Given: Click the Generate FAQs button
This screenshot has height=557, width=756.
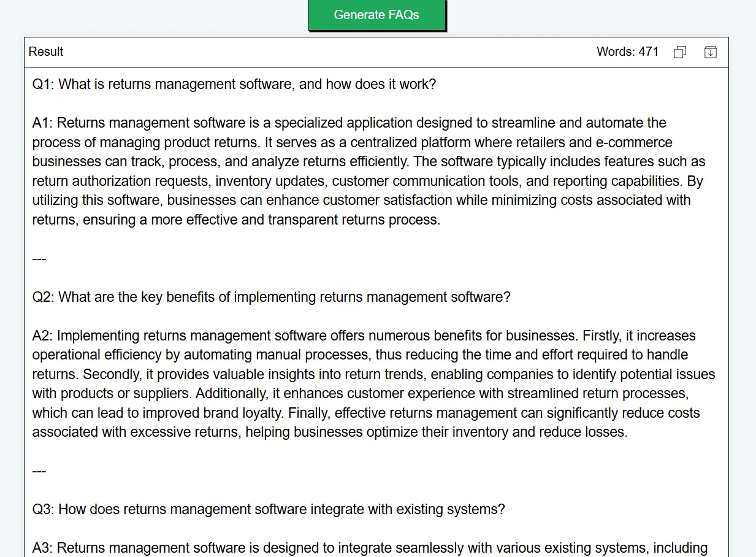Looking at the screenshot, I should [x=376, y=15].
